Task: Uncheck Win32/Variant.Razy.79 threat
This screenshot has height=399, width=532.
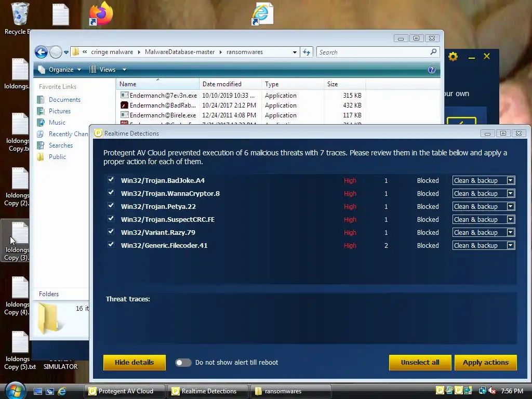Action: click(111, 231)
